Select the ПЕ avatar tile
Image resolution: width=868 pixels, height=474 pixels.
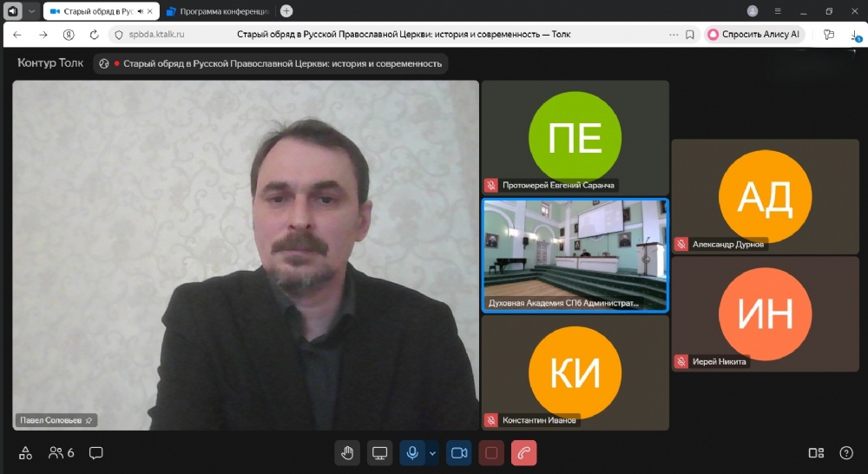[x=575, y=137]
